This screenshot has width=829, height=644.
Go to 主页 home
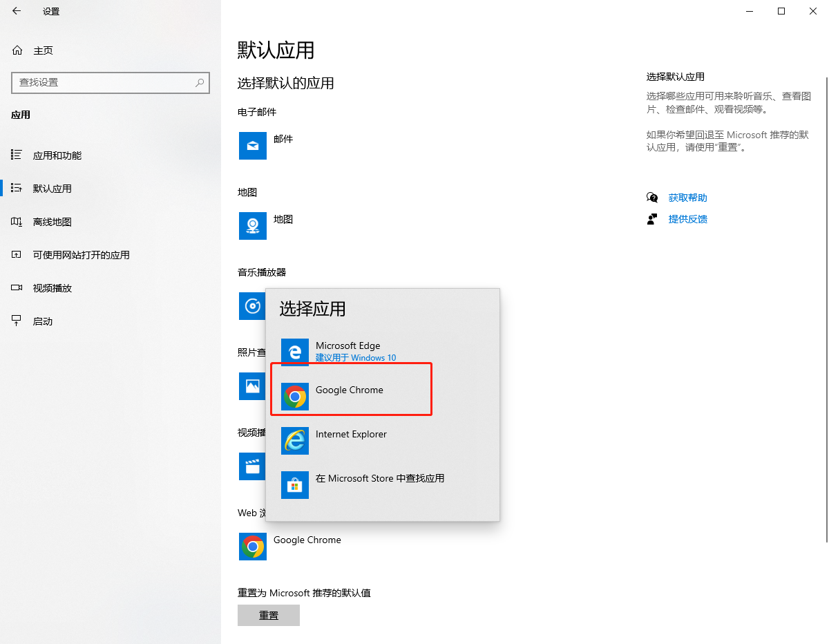coord(43,50)
